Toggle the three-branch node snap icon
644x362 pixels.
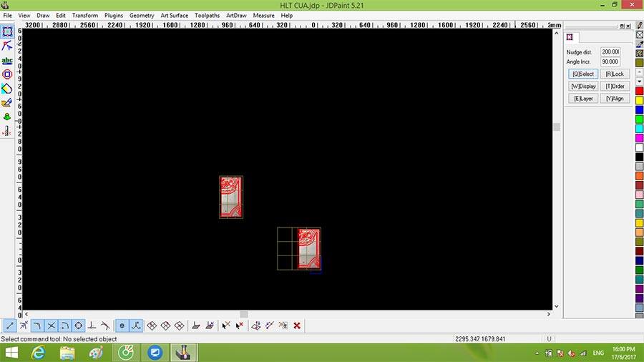136,326
